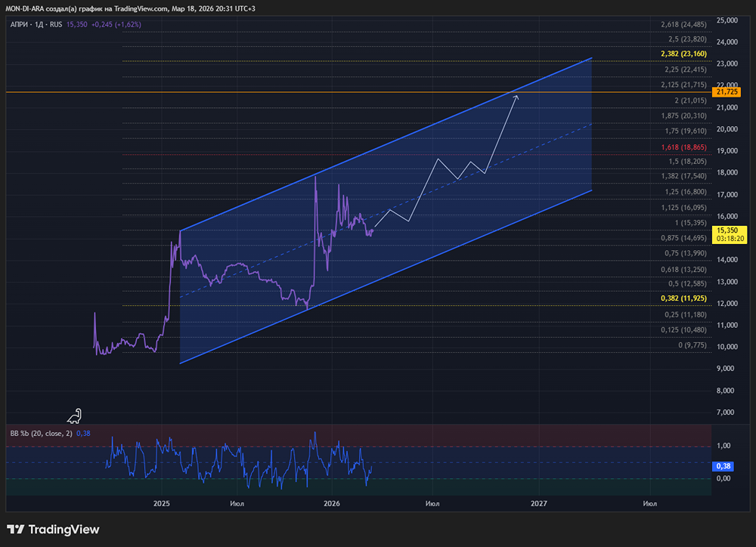Click the АПРИ symbol name in the legend
This screenshot has width=756, height=547.
coord(19,25)
